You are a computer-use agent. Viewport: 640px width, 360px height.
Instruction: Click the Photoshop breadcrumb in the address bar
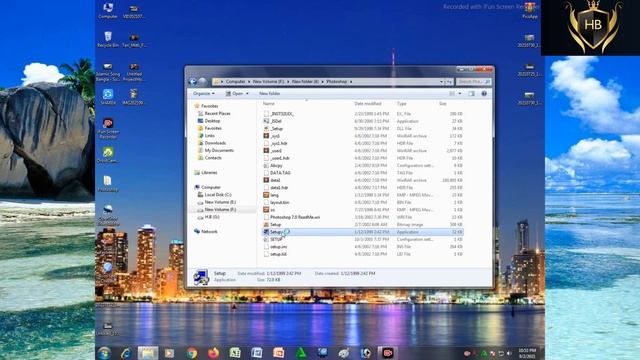337,82
